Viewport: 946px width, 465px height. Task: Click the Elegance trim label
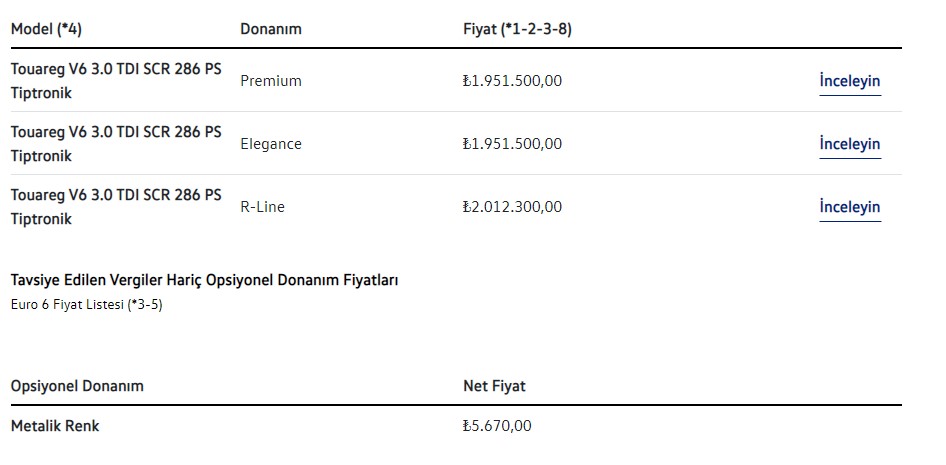coord(270,144)
